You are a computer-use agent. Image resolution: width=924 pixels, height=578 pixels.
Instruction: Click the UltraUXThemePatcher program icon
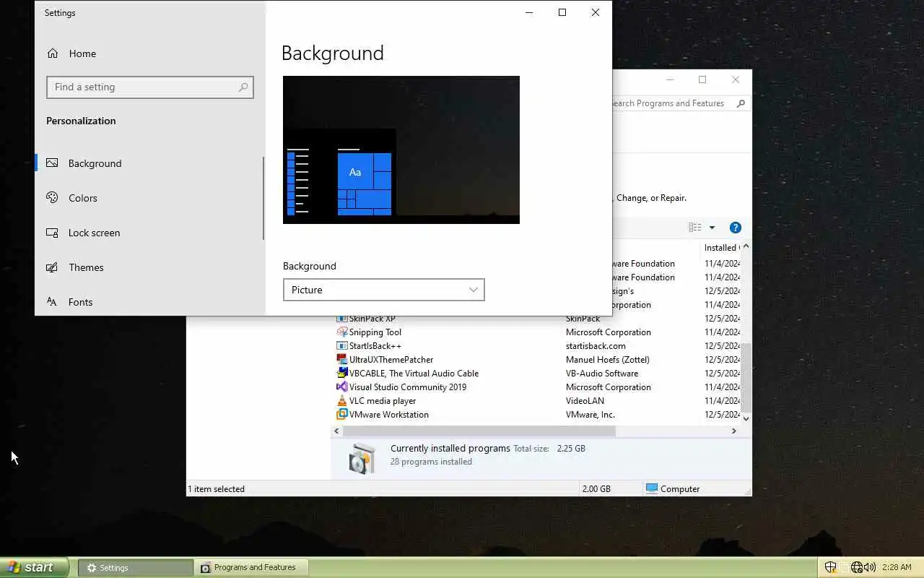342,360
